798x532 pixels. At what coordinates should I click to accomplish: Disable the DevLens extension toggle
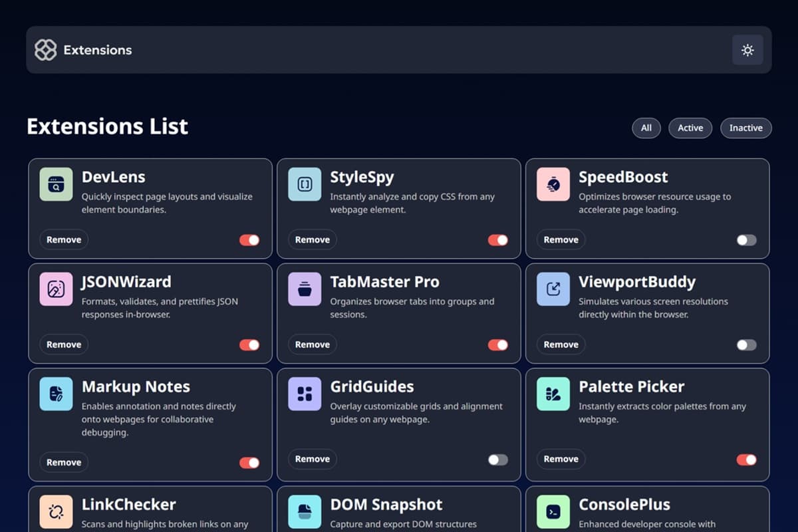click(x=249, y=240)
